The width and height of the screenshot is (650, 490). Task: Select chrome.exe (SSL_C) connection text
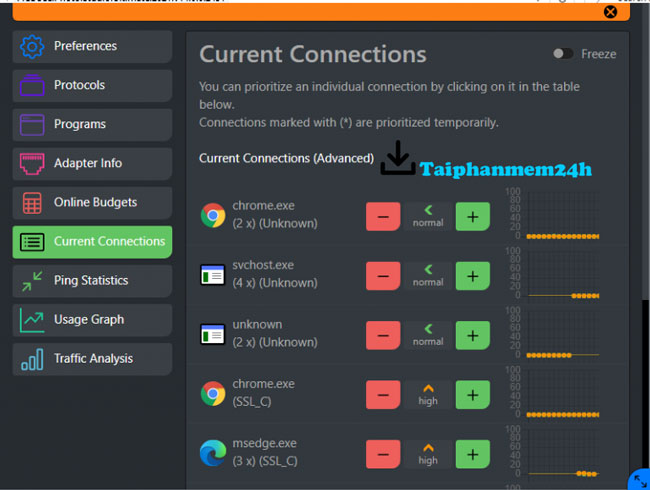point(263,393)
